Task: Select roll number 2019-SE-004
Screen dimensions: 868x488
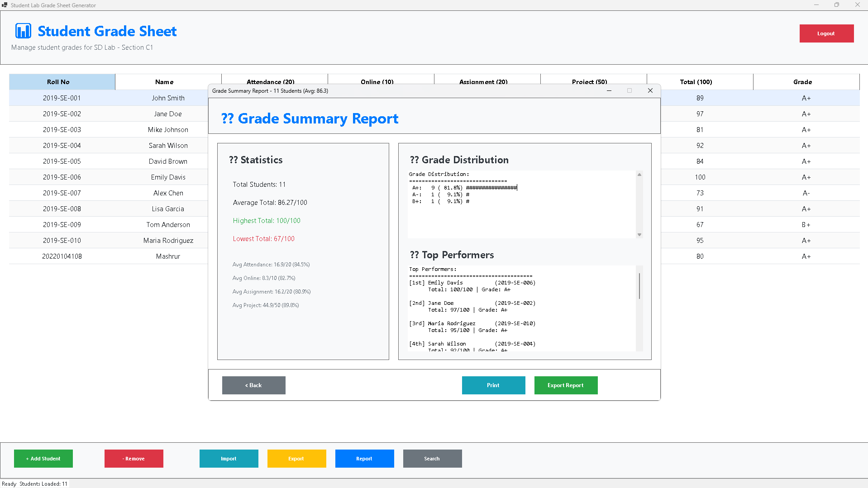Action: [x=62, y=145]
